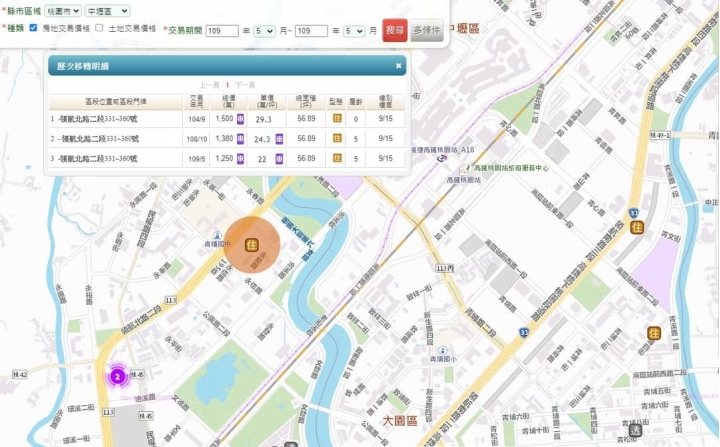720x447 pixels.
Task: Click the 大園區 district label on map
Action: (399, 421)
